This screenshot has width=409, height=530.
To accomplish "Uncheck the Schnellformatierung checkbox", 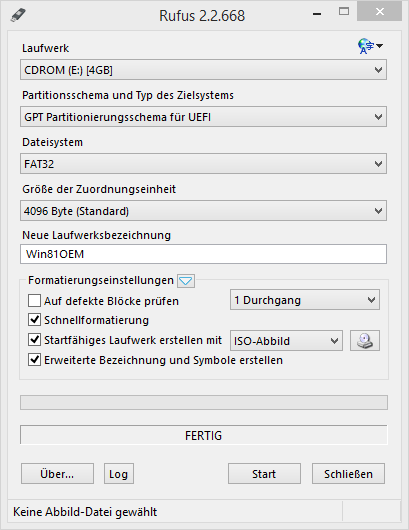I will point(34,320).
